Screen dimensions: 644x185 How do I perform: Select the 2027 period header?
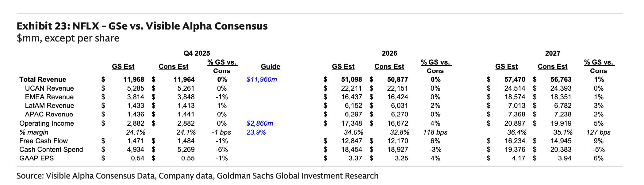553,53
